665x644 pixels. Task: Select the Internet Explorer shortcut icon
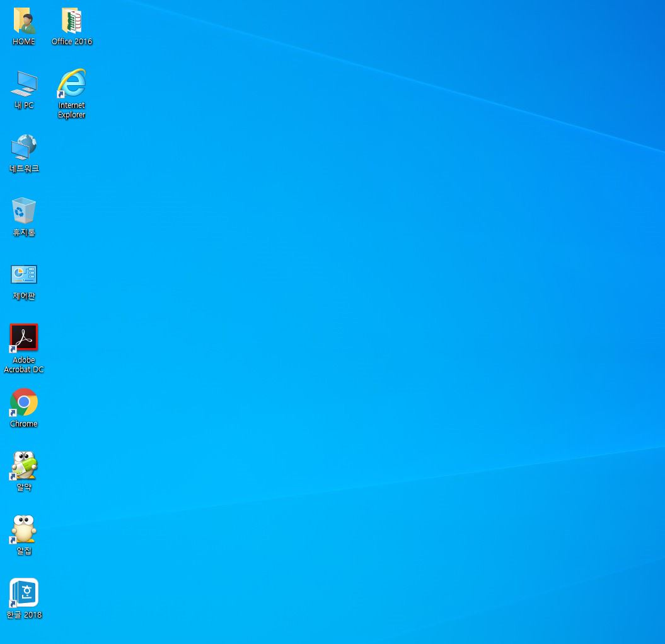click(x=72, y=83)
